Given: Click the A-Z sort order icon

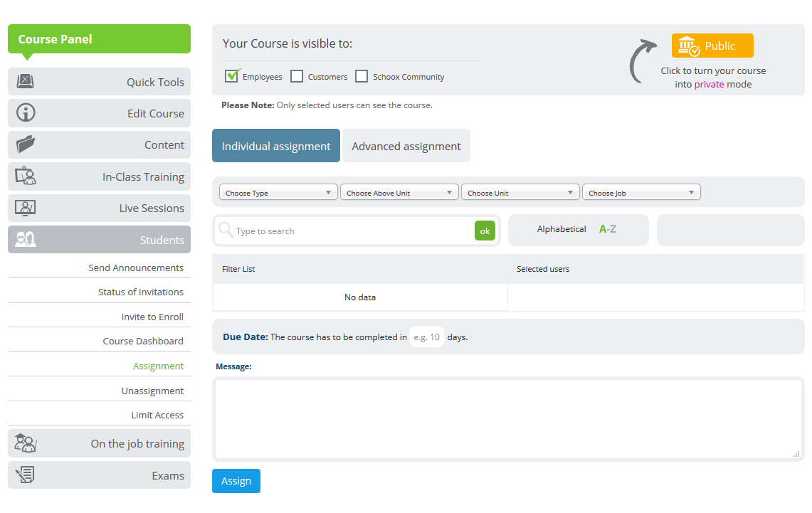Looking at the screenshot, I should tap(608, 229).
